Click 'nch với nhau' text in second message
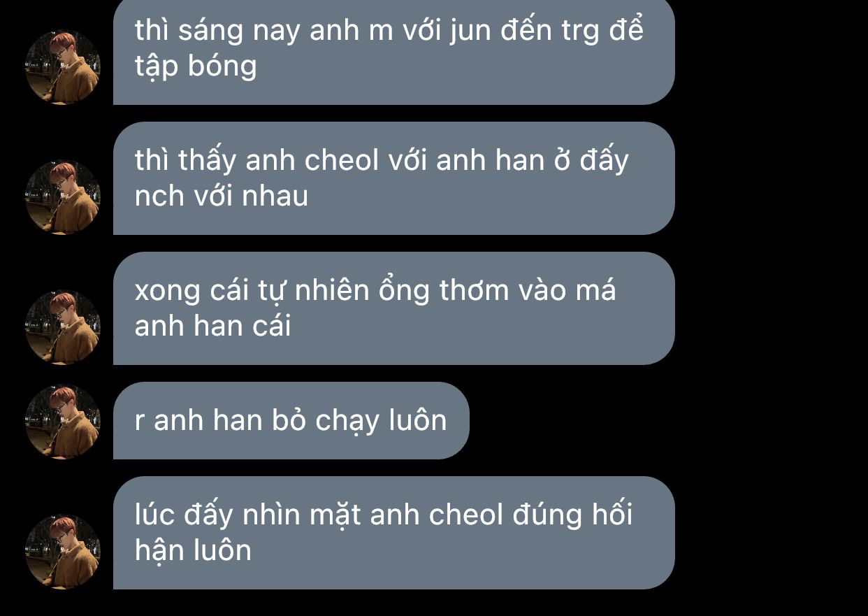This screenshot has width=868, height=616. (x=222, y=196)
